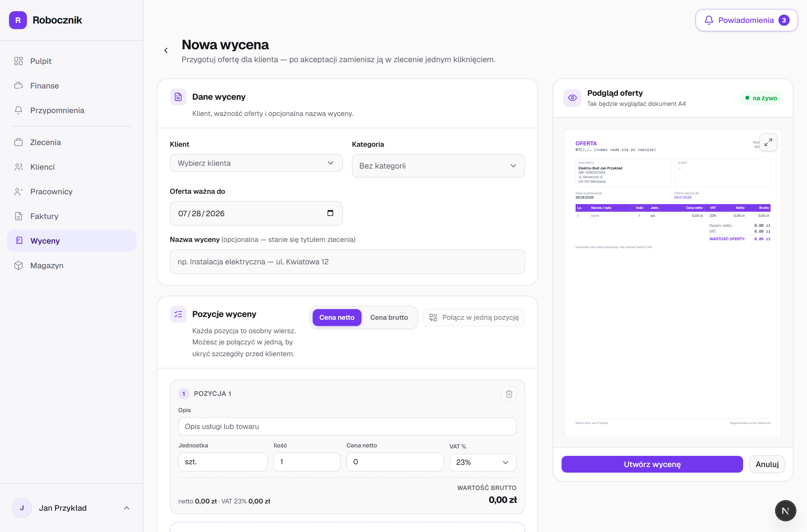The width and height of the screenshot is (807, 532).
Task: Go to Przypomnienia section
Action: [x=71, y=110]
